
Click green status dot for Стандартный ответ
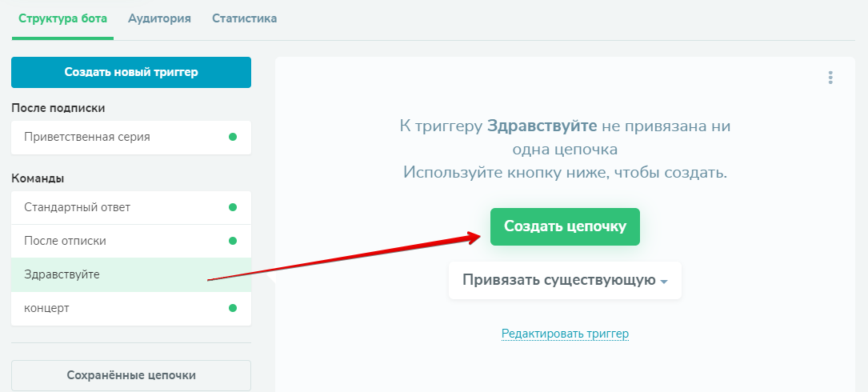(x=233, y=207)
